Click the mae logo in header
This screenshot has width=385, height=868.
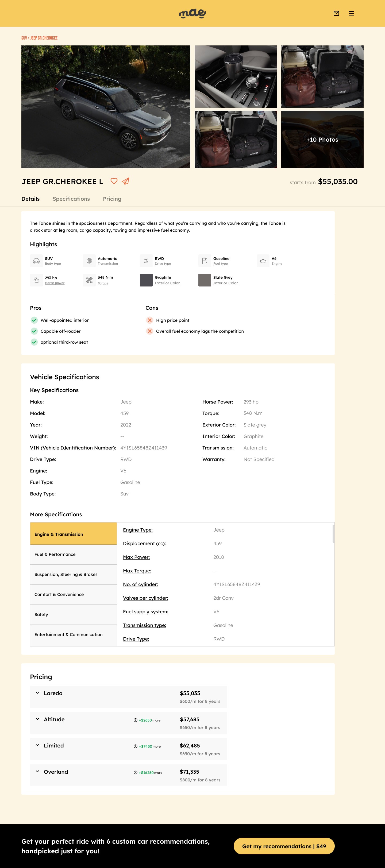pos(192,13)
